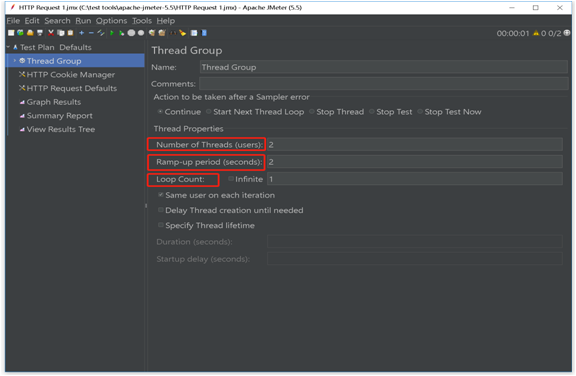Start the test with green play icon
The image size is (576, 376).
(112, 33)
